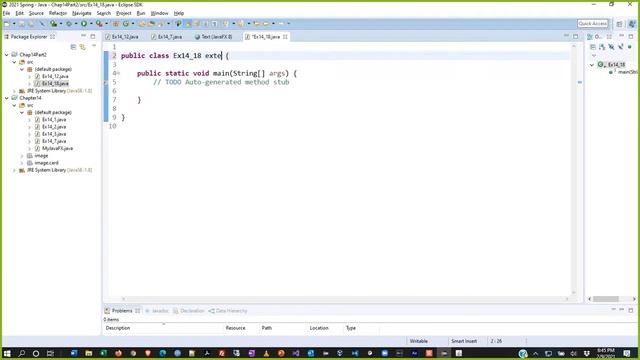Click the green Run button in toolbar
The image size is (640, 360).
(x=84, y=24)
